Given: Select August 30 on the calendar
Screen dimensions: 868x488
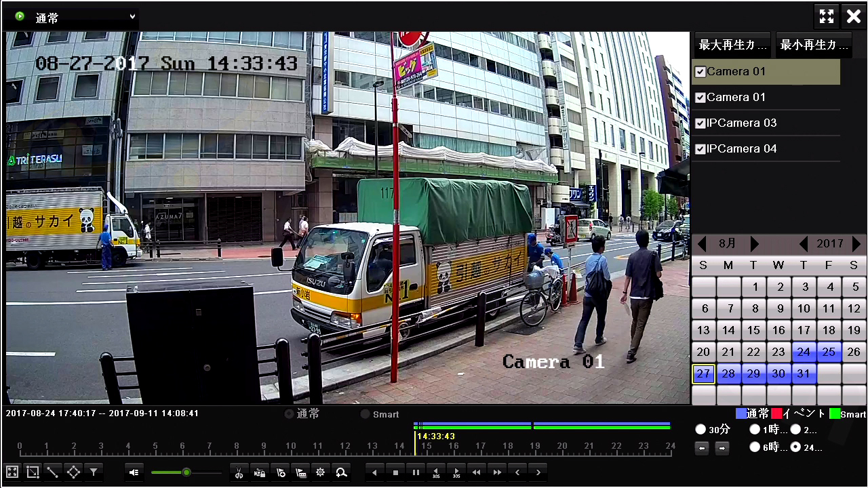Looking at the screenshot, I should coord(778,373).
